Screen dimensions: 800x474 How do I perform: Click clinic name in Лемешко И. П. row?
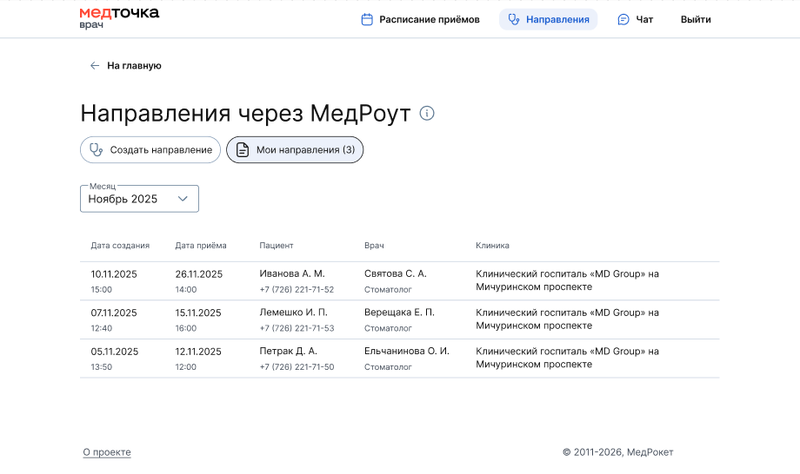point(567,319)
